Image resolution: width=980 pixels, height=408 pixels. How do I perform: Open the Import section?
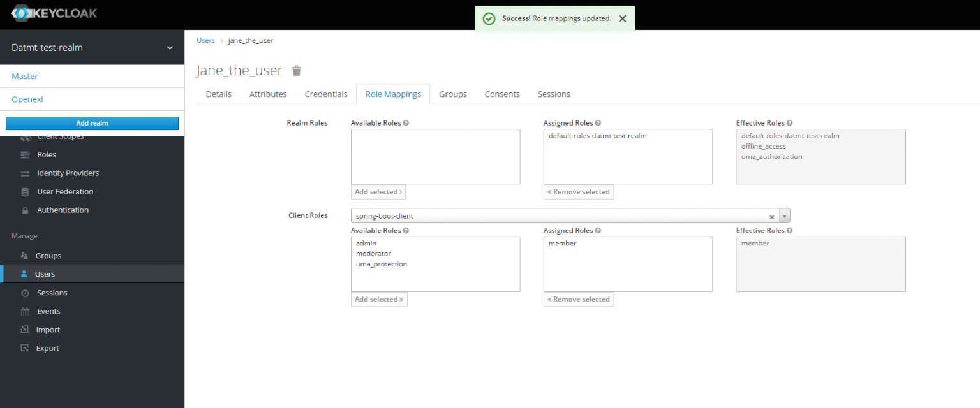coord(24,329)
